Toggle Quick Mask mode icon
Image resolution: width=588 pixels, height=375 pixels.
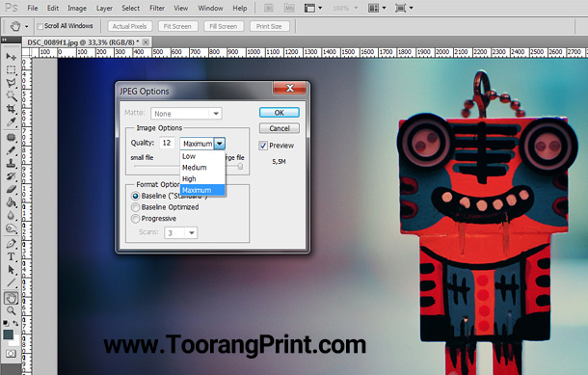click(x=11, y=354)
